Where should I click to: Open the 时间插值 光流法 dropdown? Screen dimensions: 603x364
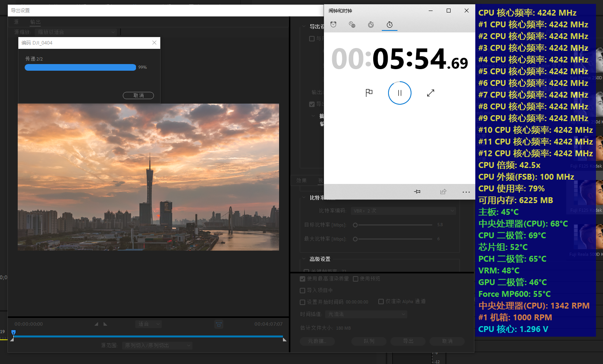coord(366,314)
